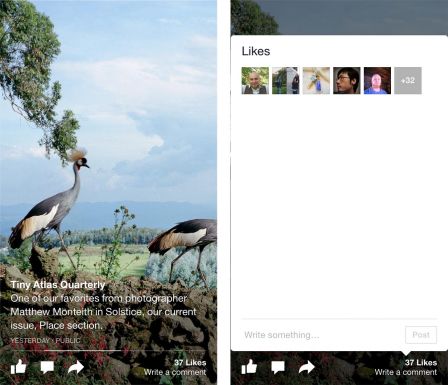Open first liker's profile photo (bald man)
The width and height of the screenshot is (448, 385).
(255, 81)
